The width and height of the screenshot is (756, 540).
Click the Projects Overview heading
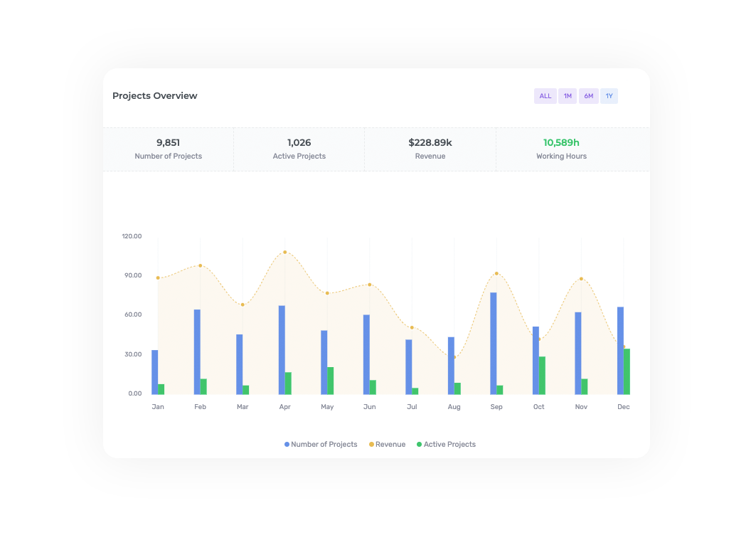[155, 96]
